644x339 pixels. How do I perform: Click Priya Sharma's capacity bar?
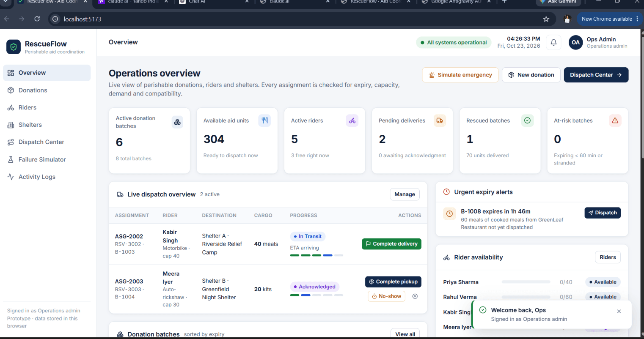526,282
